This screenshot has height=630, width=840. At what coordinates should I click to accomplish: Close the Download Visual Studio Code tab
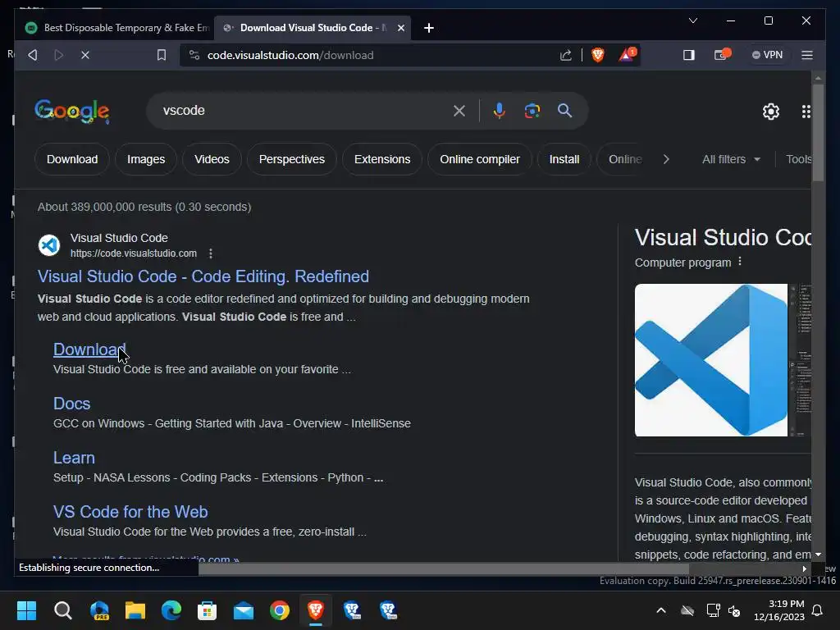[400, 28]
